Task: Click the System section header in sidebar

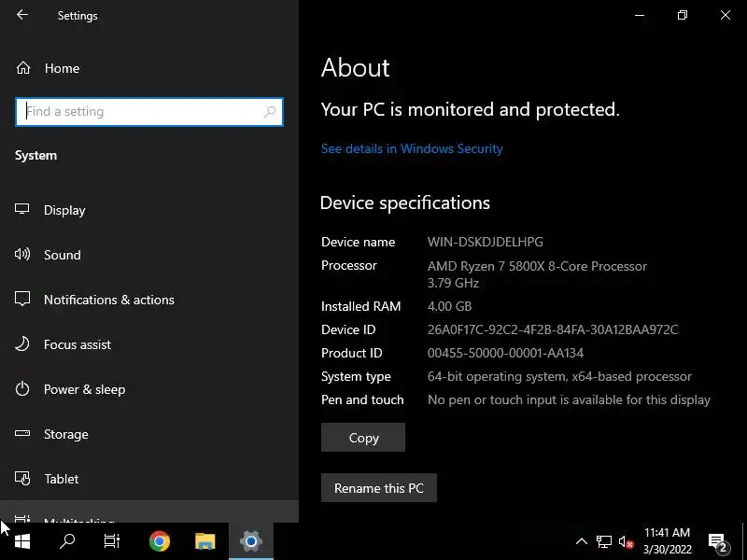Action: [x=35, y=155]
